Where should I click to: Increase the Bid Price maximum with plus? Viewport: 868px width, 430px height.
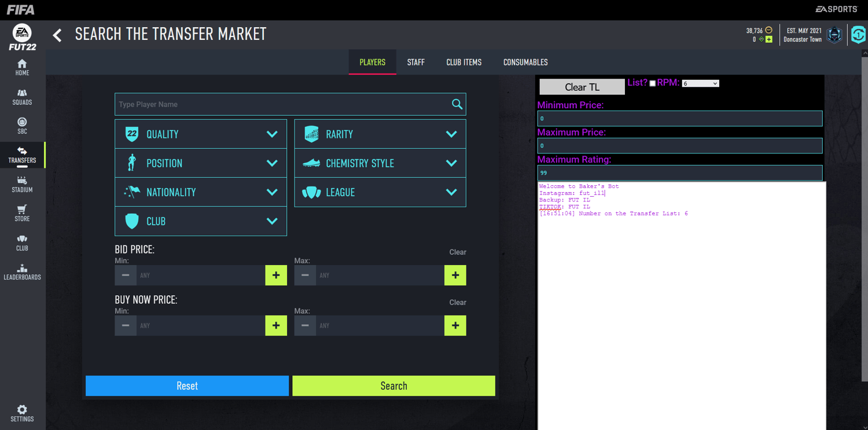pyautogui.click(x=455, y=275)
